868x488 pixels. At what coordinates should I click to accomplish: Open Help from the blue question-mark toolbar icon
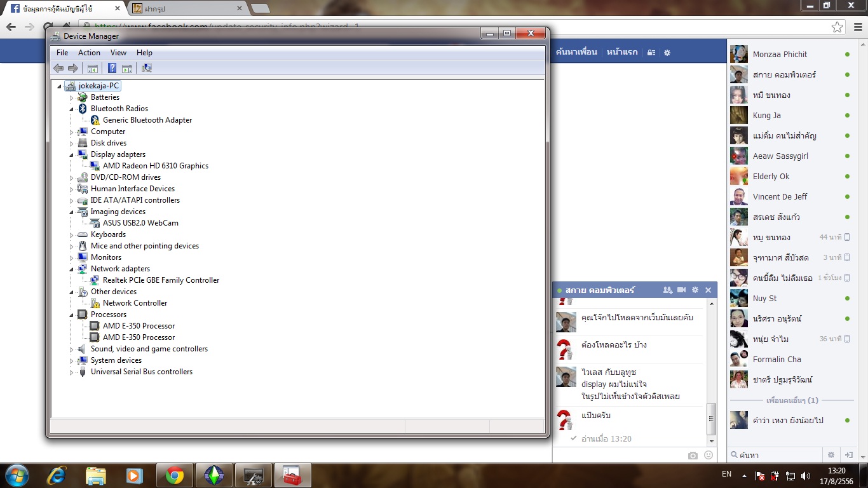coord(112,68)
